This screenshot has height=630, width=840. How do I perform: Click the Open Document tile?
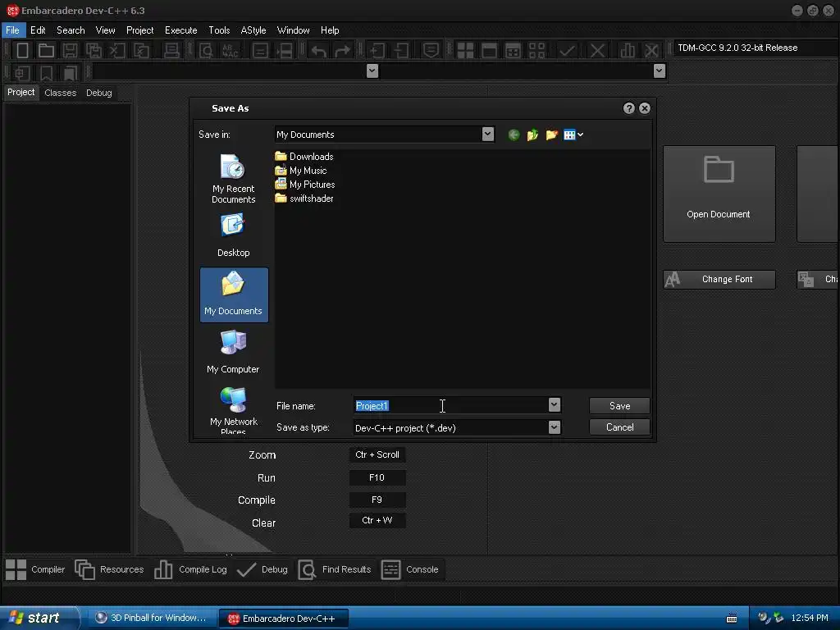pos(719,194)
